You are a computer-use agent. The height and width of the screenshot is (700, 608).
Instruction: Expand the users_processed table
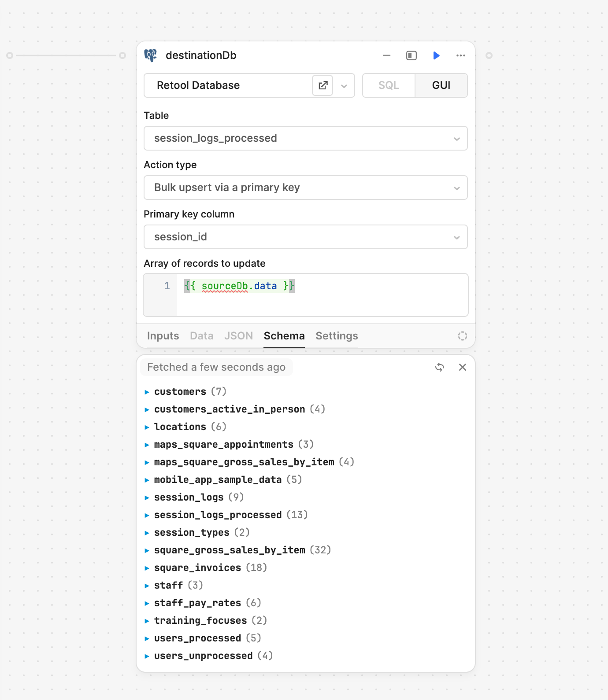[x=147, y=638]
